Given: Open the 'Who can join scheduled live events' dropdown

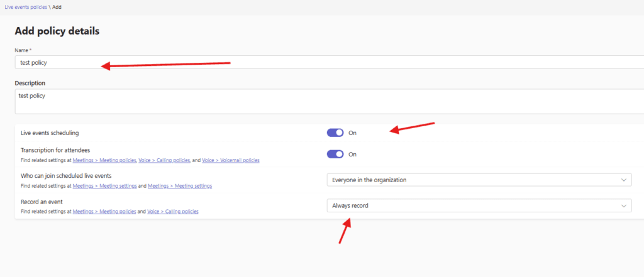Looking at the screenshot, I should (478, 180).
